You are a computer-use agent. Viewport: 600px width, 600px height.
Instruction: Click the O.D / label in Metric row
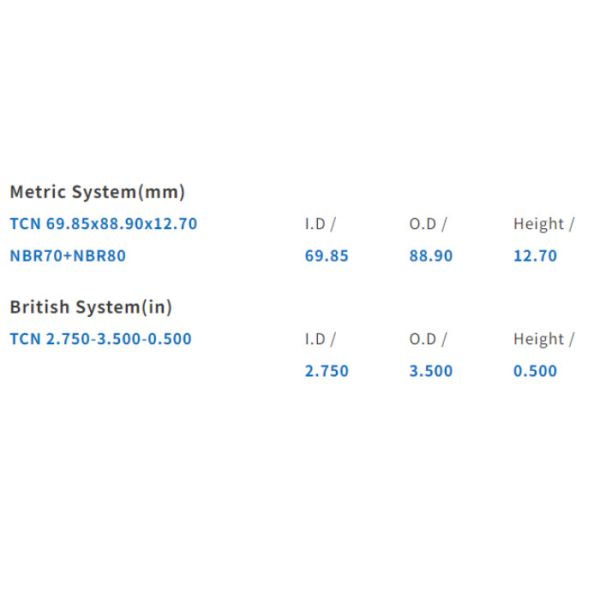tap(428, 224)
